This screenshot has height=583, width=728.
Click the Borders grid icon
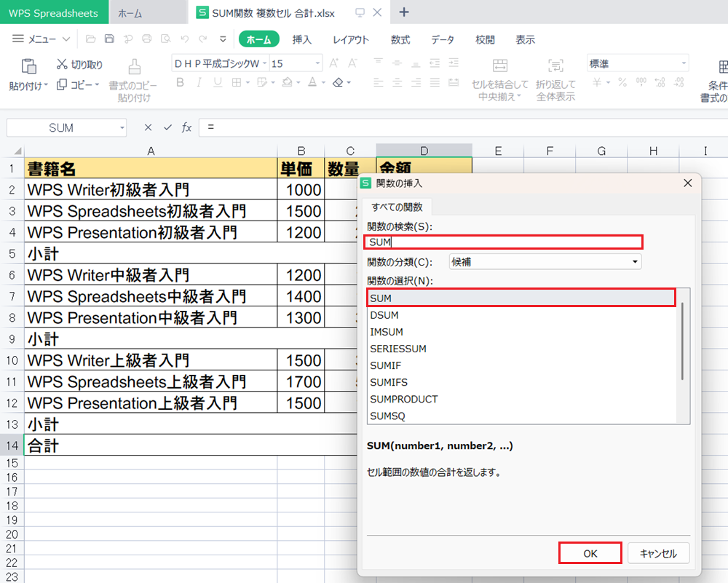[x=237, y=83]
